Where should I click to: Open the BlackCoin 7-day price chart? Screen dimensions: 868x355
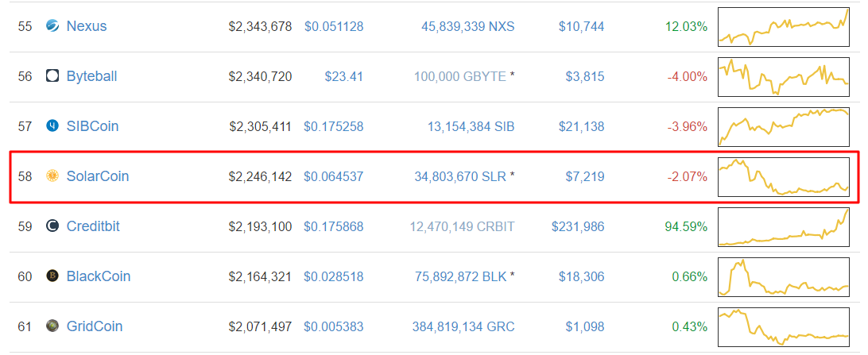click(x=783, y=277)
